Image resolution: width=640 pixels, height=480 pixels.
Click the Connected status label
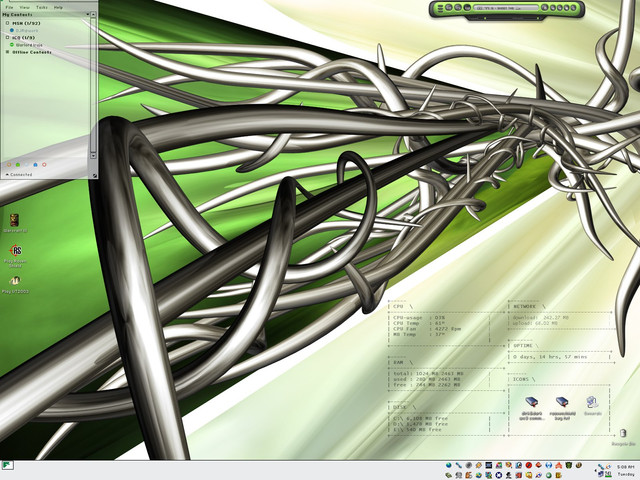click(21, 175)
